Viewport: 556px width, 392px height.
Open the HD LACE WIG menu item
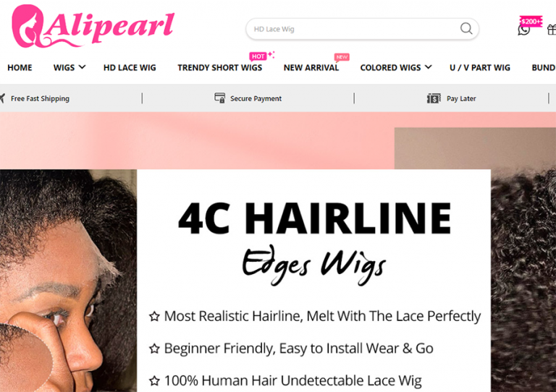click(x=130, y=68)
